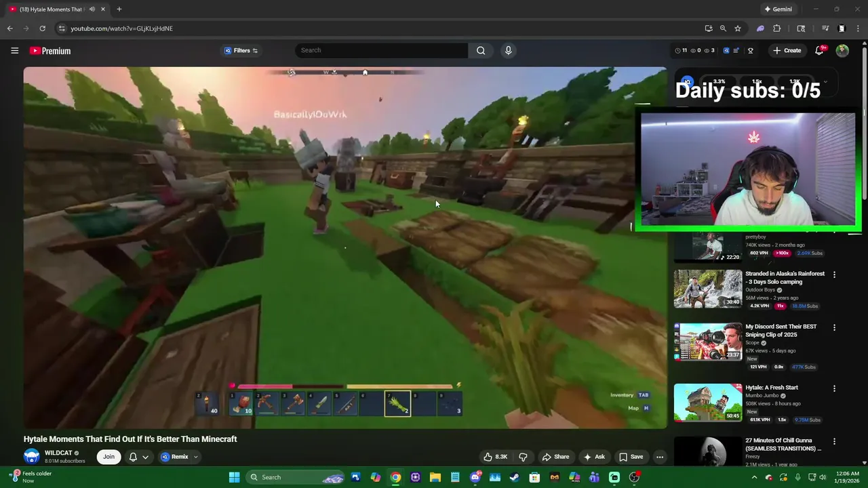
Task: Expand notification bell options dropdown
Action: click(145, 457)
